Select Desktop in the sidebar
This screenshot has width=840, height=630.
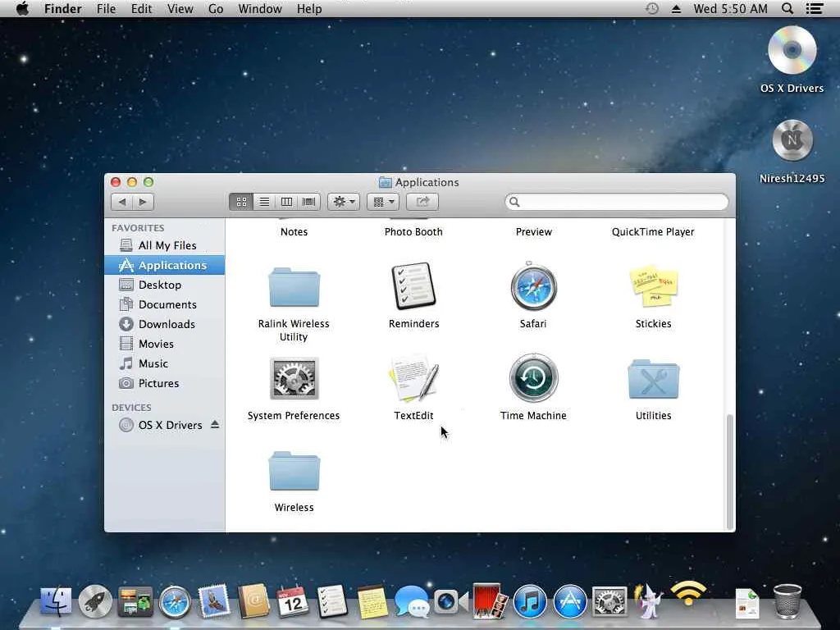point(164,285)
